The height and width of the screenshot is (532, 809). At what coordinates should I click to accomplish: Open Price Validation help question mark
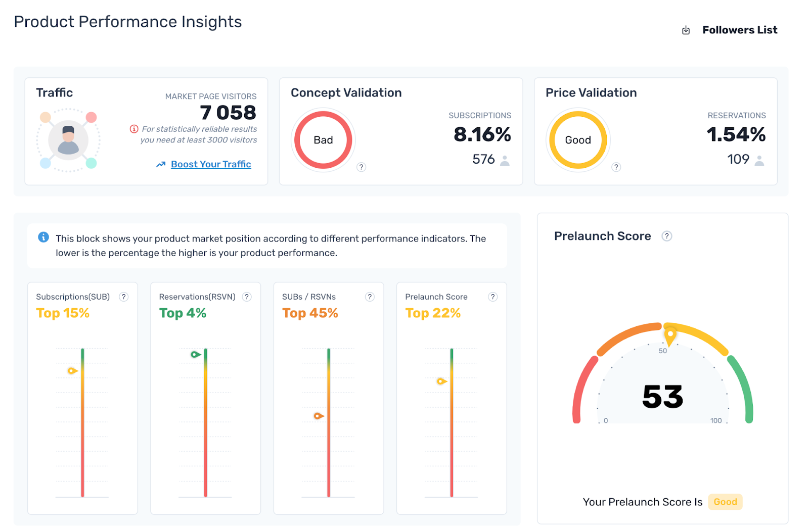[616, 167]
